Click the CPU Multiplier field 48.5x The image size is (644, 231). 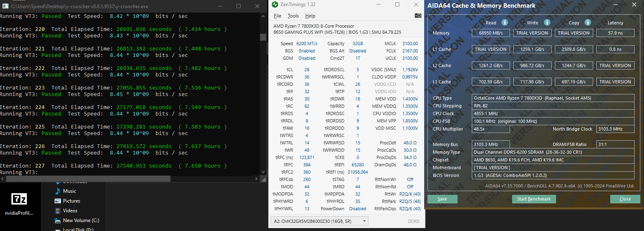point(491,129)
